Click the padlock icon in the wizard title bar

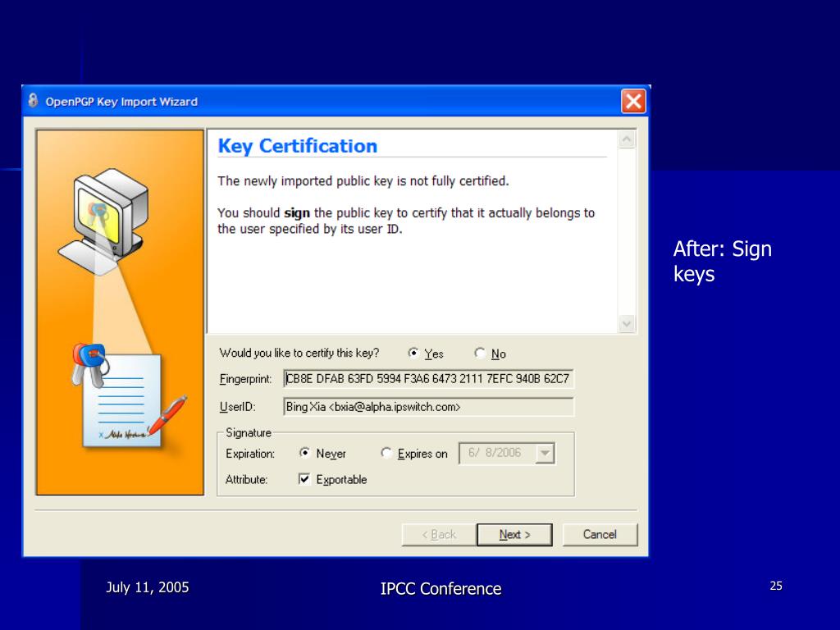click(x=33, y=101)
